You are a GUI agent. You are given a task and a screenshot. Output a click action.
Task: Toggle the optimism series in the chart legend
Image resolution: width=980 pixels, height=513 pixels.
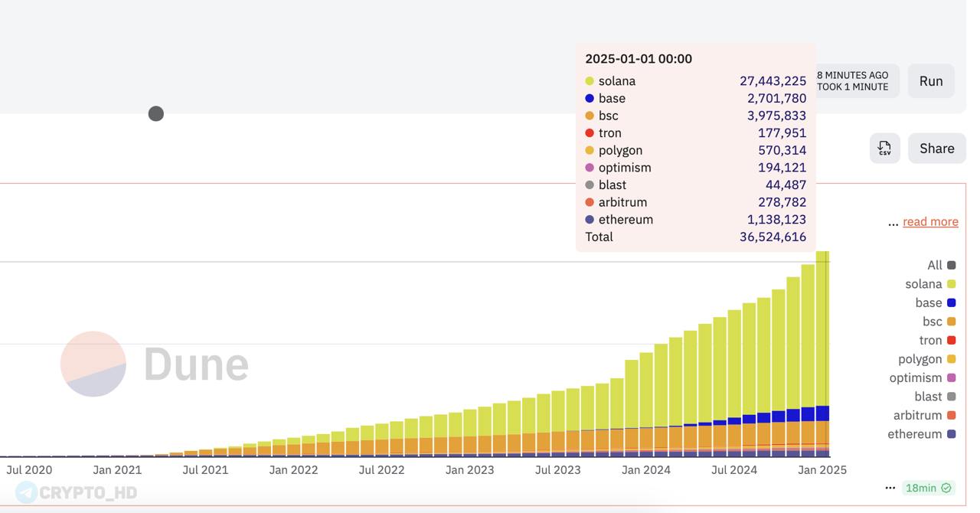[x=923, y=377]
